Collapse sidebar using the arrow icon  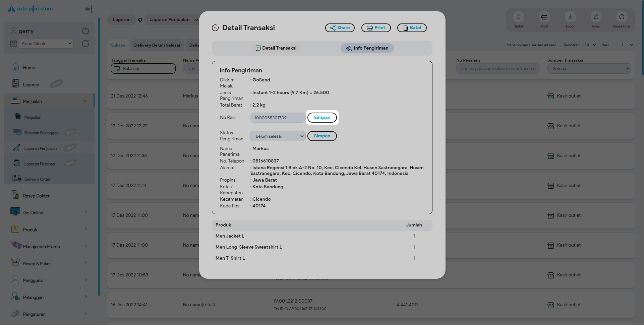(x=88, y=9)
